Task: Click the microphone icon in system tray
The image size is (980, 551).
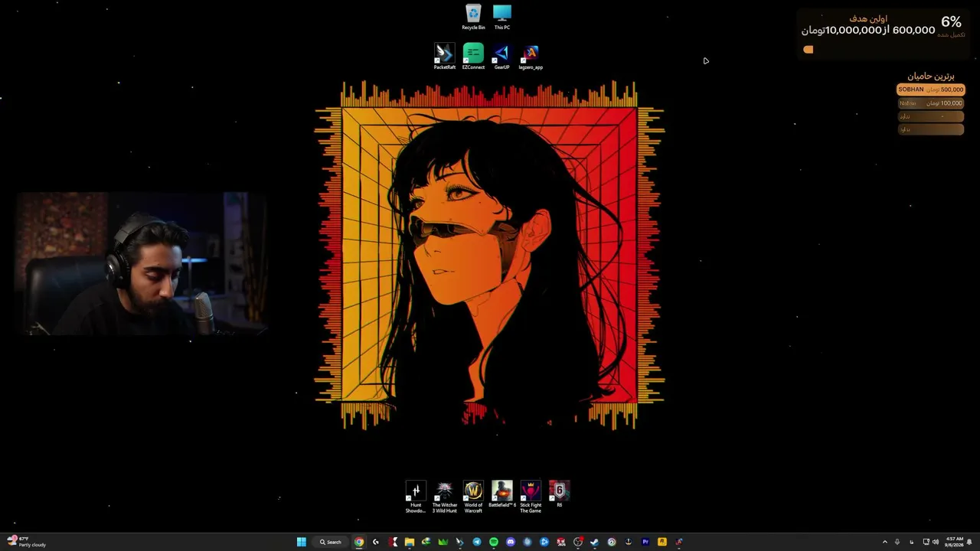Action: coord(897,542)
